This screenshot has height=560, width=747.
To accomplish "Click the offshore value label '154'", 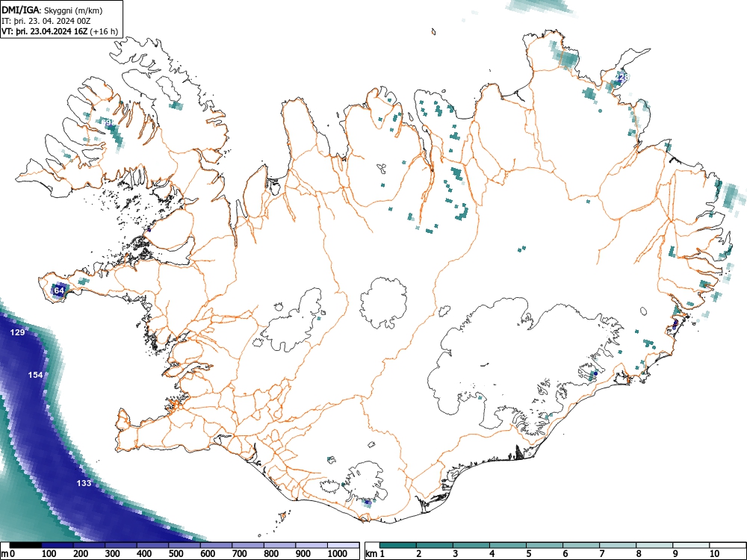I will pos(35,375).
